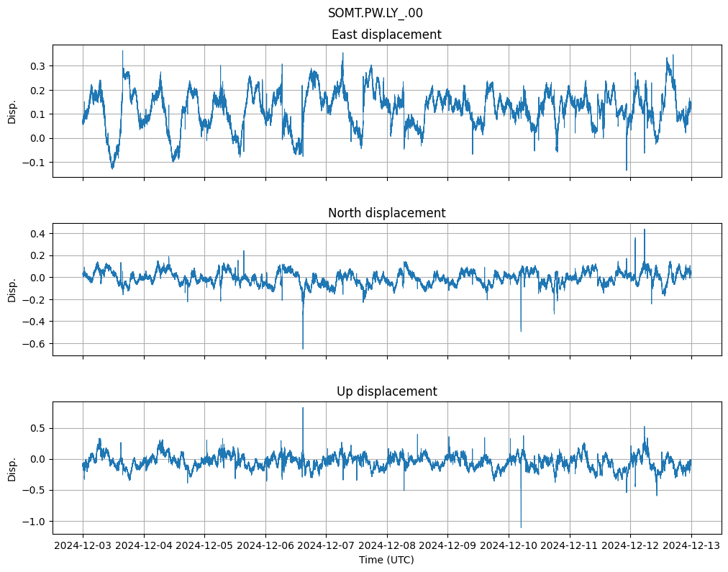Click the Disp. label of Up plot
This screenshot has height=572, width=728.
tap(12, 468)
